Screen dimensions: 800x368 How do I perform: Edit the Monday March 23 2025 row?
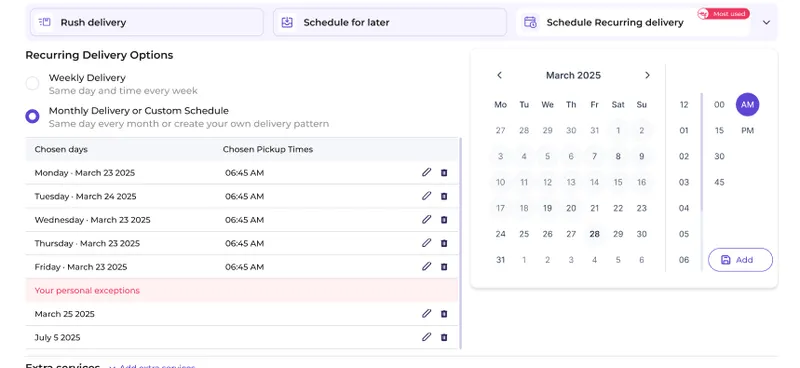click(427, 173)
